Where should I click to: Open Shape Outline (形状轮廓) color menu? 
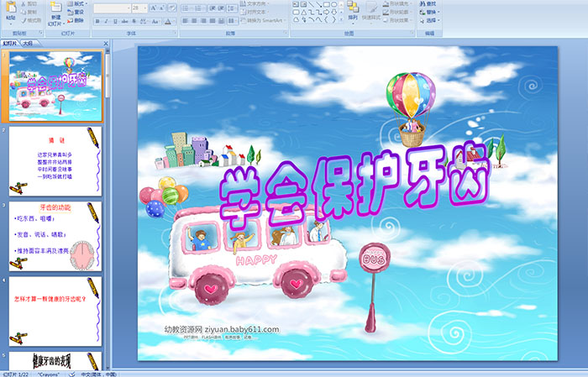coord(397,12)
